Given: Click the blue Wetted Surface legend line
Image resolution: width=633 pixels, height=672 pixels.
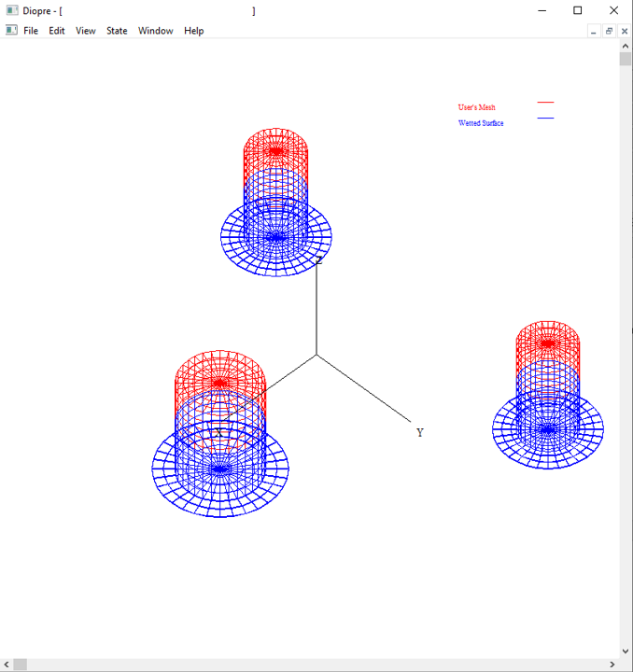Looking at the screenshot, I should click(545, 119).
